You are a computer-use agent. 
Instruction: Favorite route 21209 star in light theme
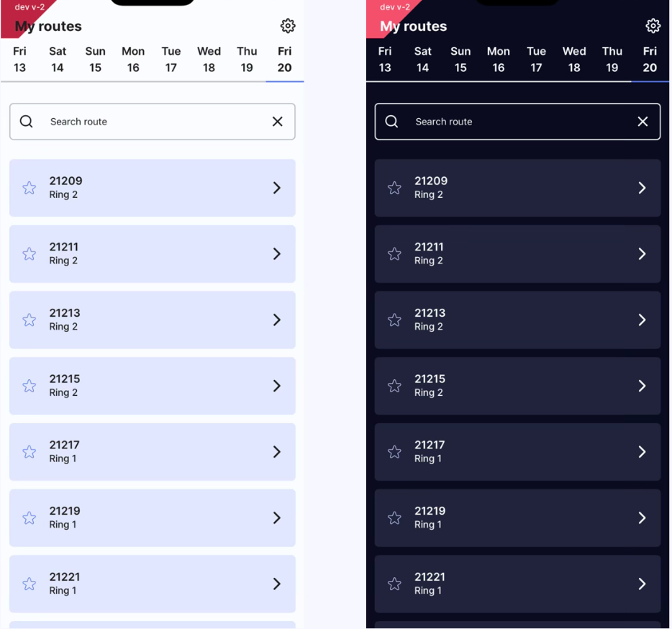click(x=29, y=188)
